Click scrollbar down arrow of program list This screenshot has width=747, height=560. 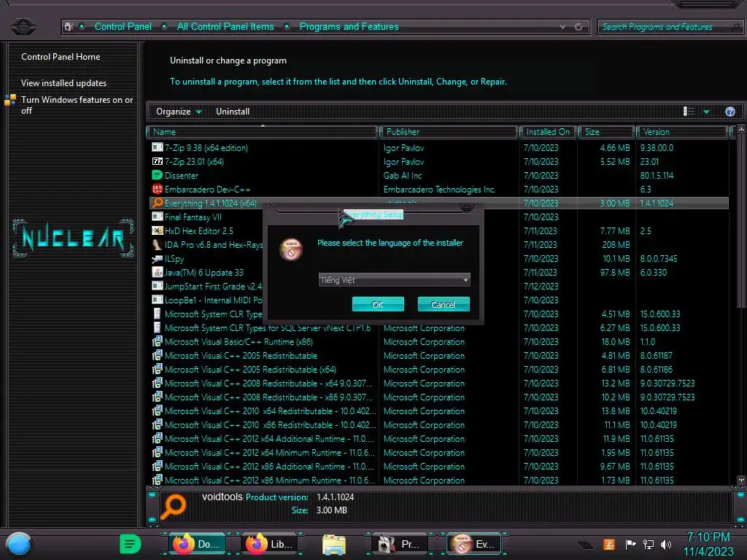coord(741,481)
